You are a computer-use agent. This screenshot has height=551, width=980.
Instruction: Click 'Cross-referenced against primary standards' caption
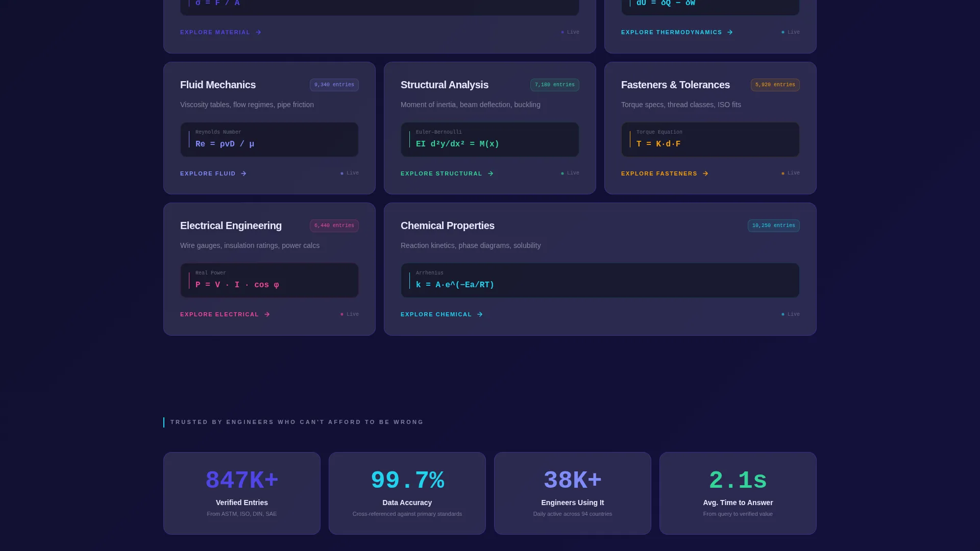point(407,514)
